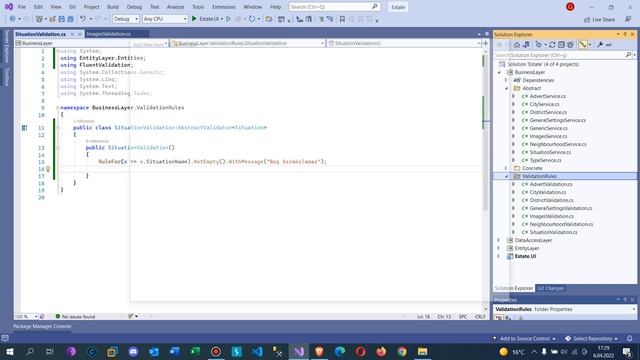Click Start Without Debugging outline play icon

tap(229, 19)
